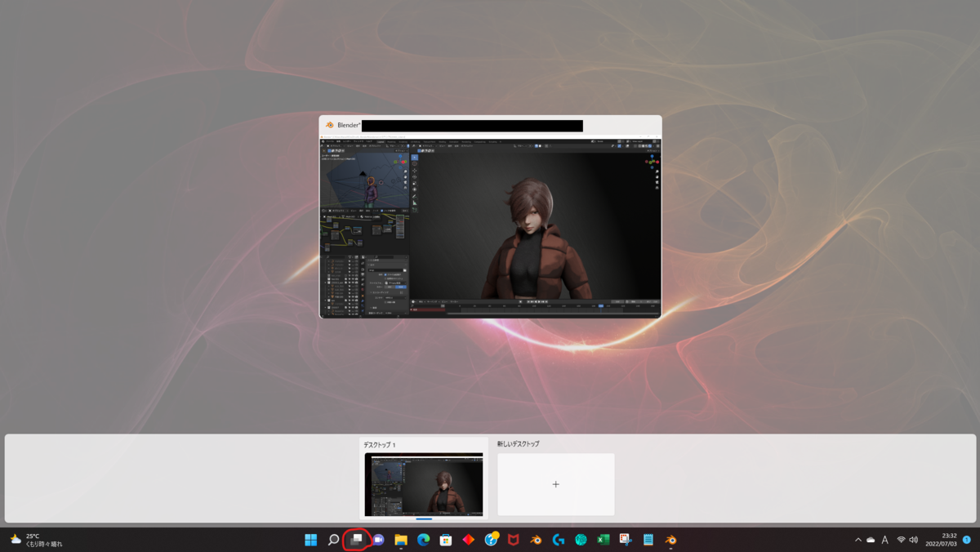980x552 pixels.
Task: Launch File Explorer from the taskbar
Action: [x=401, y=540]
